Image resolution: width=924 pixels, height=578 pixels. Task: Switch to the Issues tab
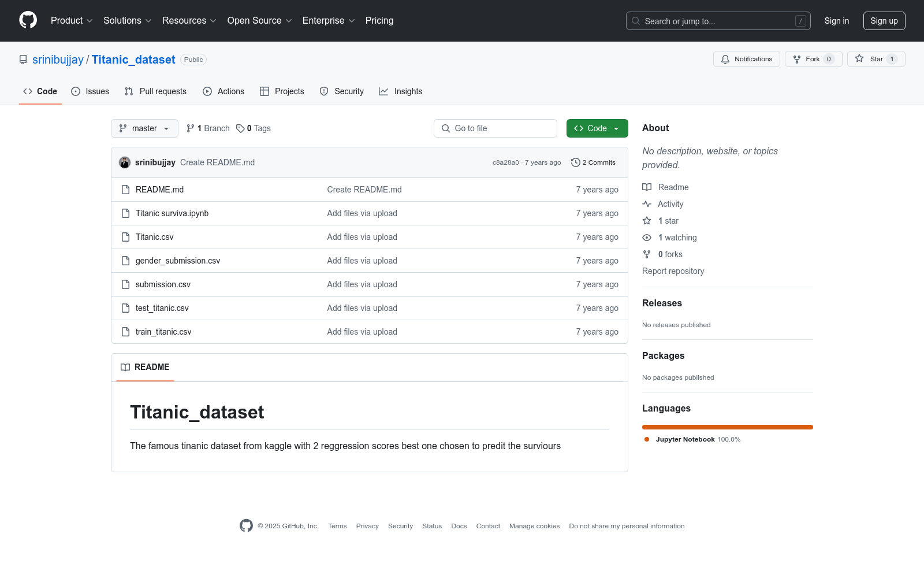90,91
